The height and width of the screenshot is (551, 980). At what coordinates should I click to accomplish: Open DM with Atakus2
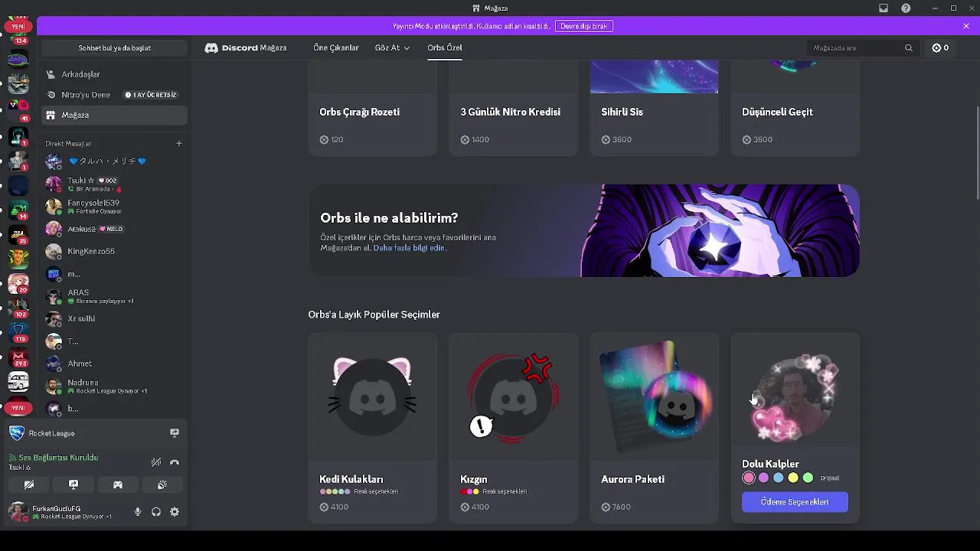(x=114, y=229)
